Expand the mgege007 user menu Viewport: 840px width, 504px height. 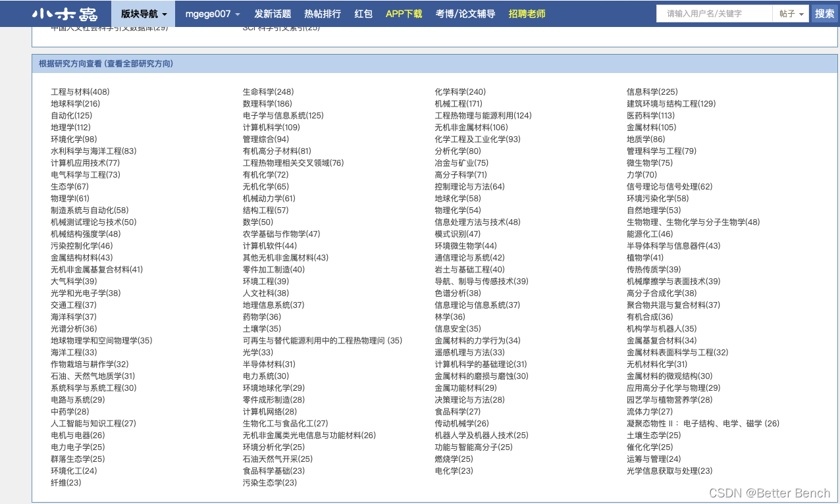(212, 14)
